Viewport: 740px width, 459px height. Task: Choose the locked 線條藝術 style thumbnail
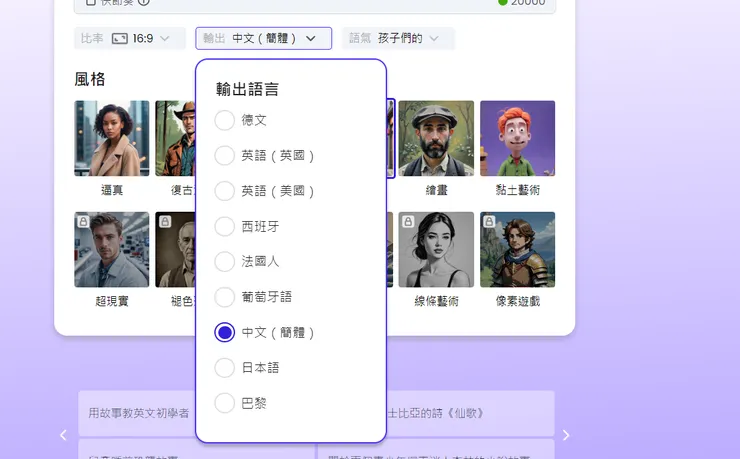click(436, 250)
